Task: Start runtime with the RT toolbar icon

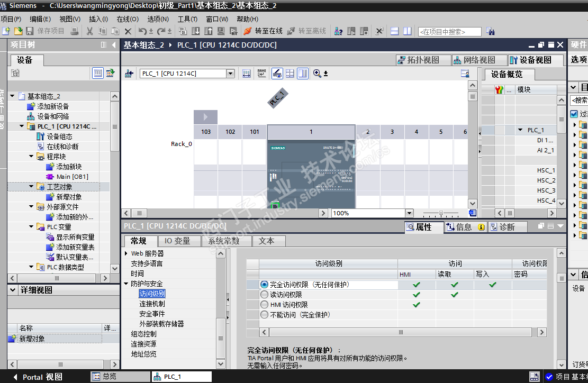Action: coord(233,31)
